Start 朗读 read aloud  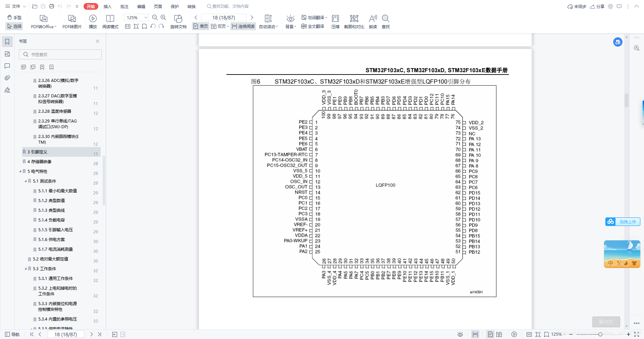[373, 22]
